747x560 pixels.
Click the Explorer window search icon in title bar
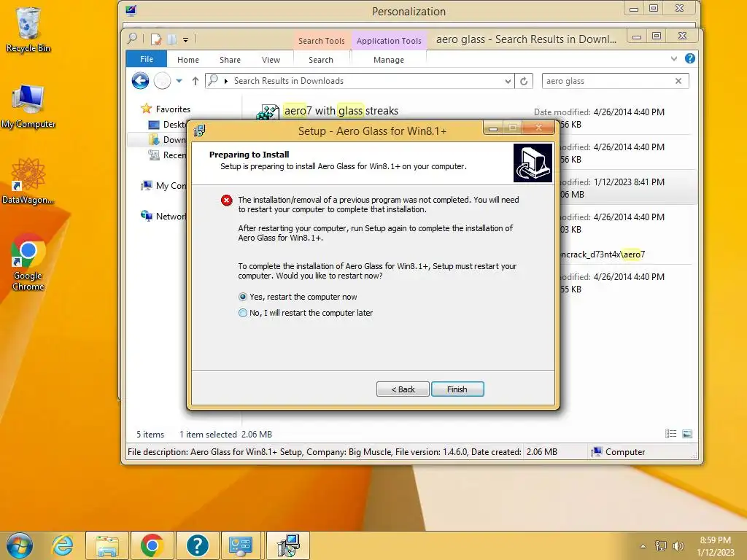point(133,38)
